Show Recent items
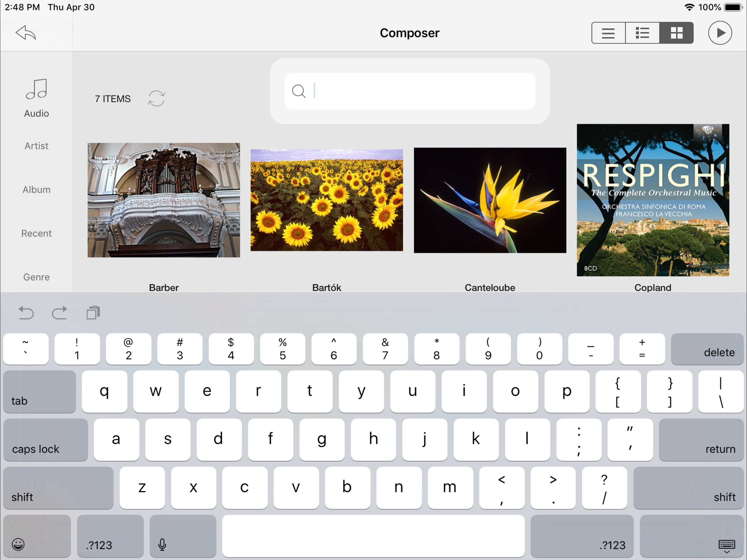 coord(36,234)
